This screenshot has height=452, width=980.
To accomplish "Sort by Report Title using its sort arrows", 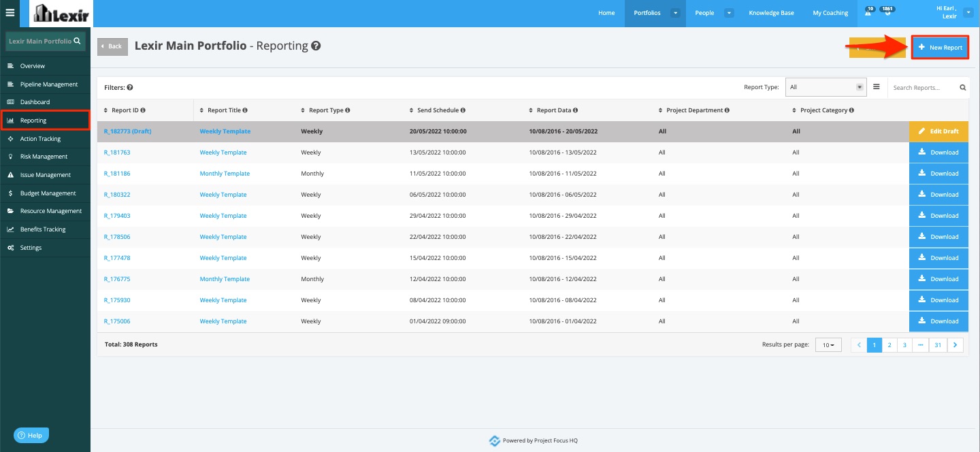I will tap(201, 110).
